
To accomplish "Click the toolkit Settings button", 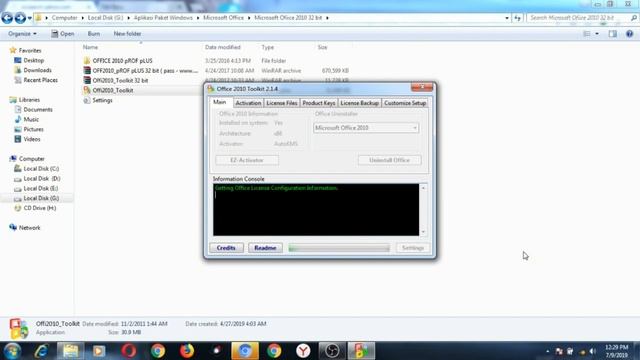I will [413, 248].
